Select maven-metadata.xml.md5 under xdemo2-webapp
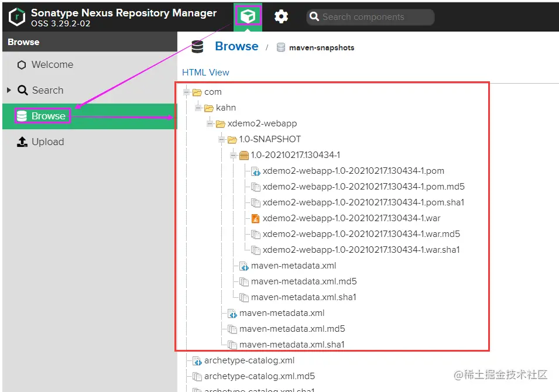This screenshot has width=559, height=392. point(292,329)
